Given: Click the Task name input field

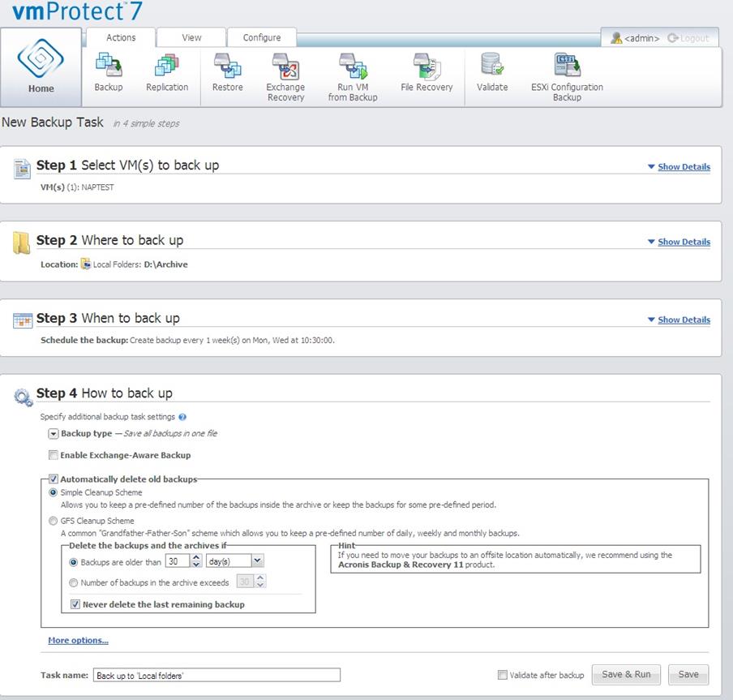Looking at the screenshot, I should pos(216,675).
